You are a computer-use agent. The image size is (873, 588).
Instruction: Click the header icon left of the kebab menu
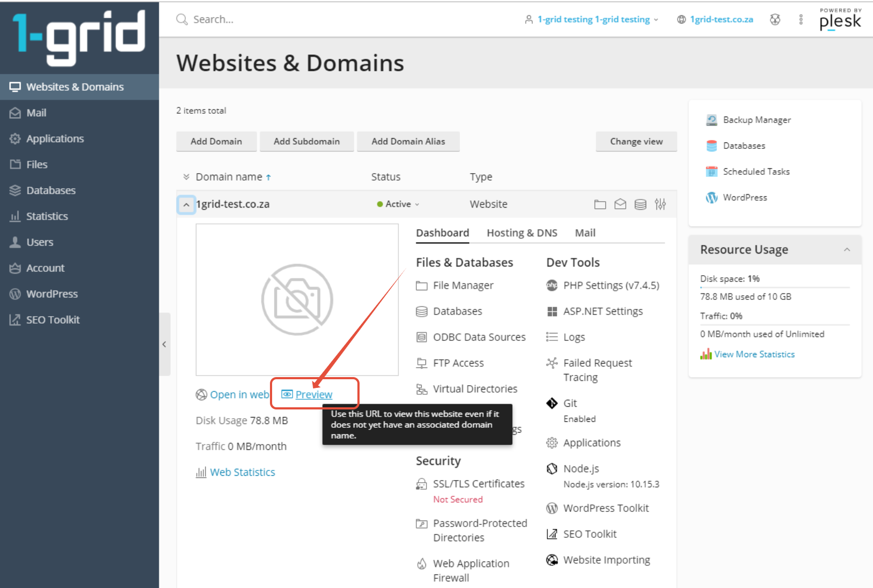(x=775, y=19)
